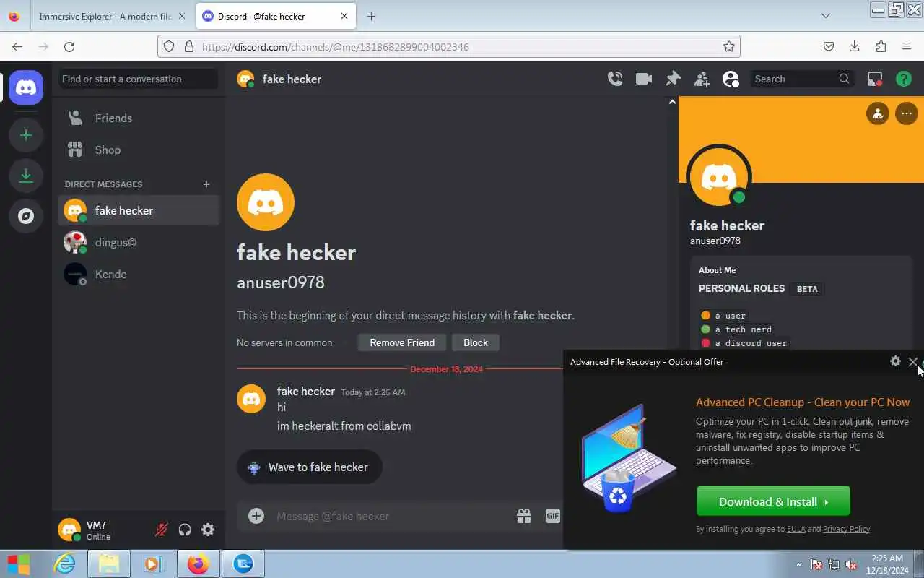Screen dimensions: 924x578
Task: Open File Explorer from taskbar
Action: tap(109, 564)
